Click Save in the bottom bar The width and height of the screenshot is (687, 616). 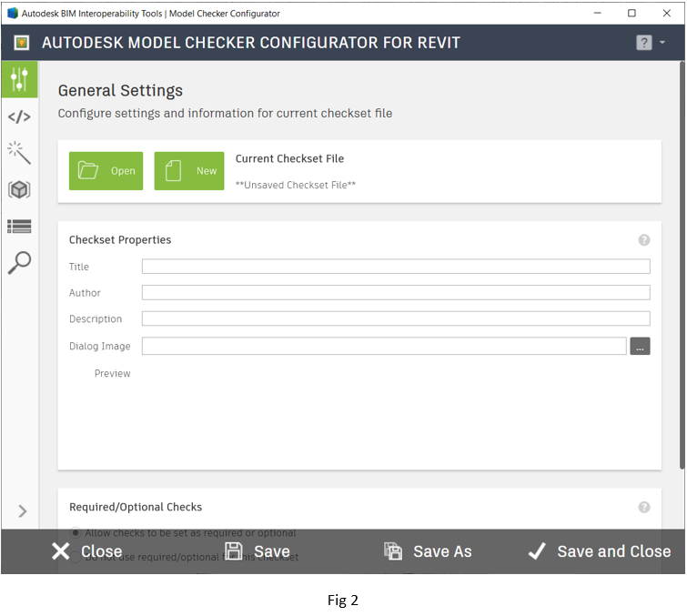point(258,551)
